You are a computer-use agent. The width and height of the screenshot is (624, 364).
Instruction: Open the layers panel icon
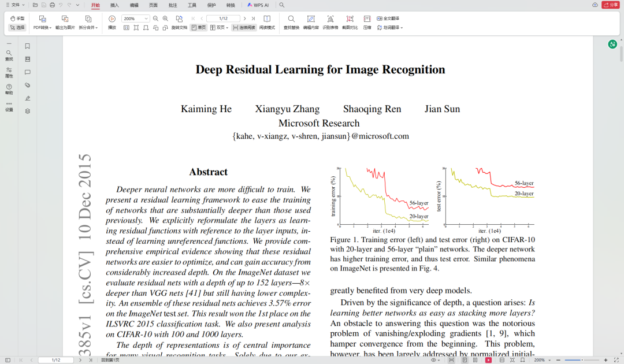pos(28,112)
